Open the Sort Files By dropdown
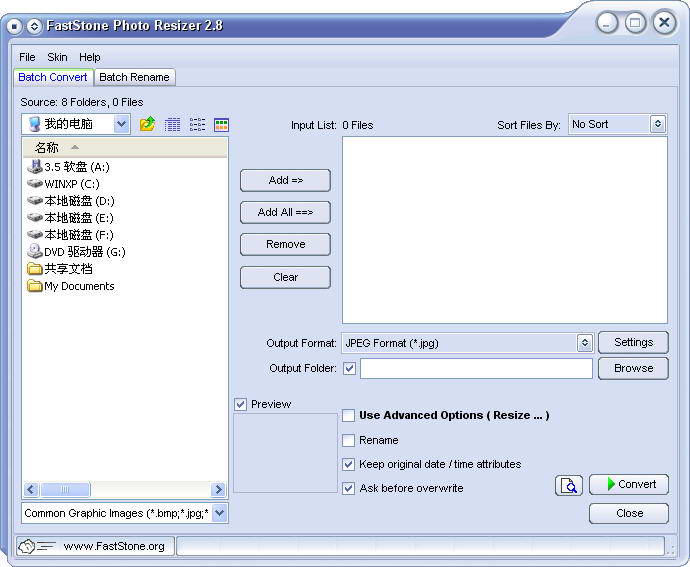 pyautogui.click(x=657, y=124)
